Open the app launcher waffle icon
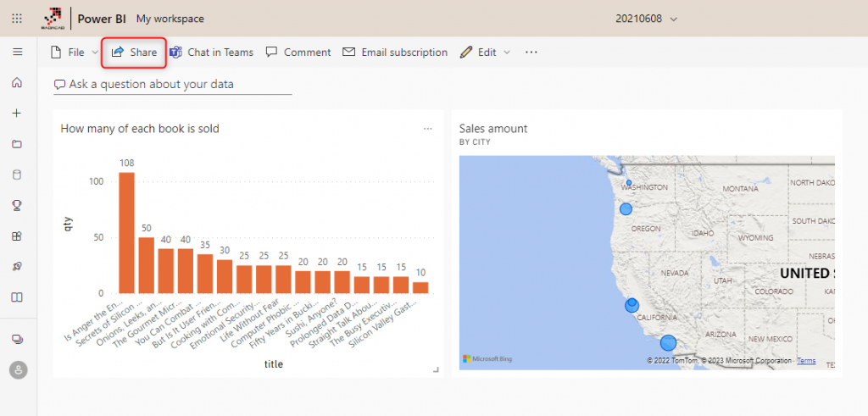Image resolution: width=868 pixels, height=416 pixels. (17, 19)
